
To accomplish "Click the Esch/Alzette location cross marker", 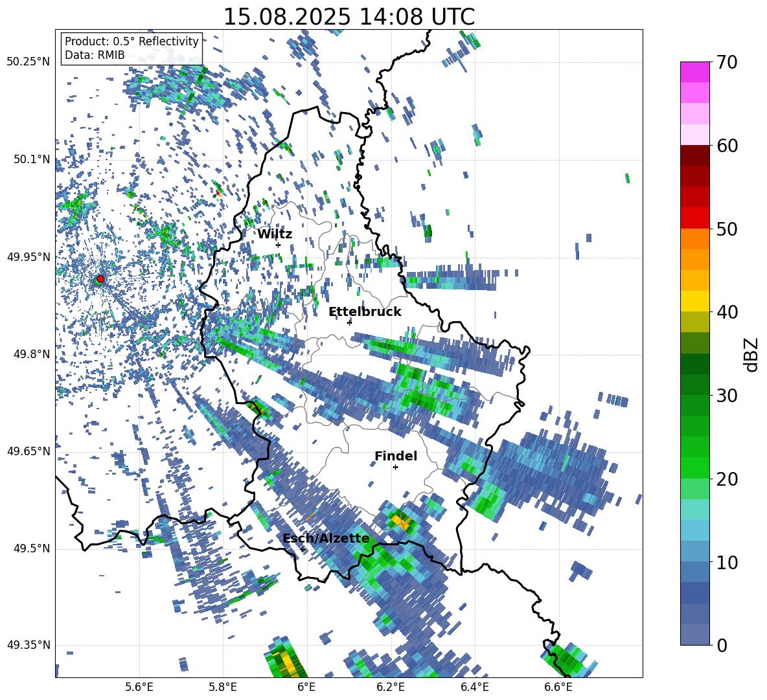I will [303, 549].
